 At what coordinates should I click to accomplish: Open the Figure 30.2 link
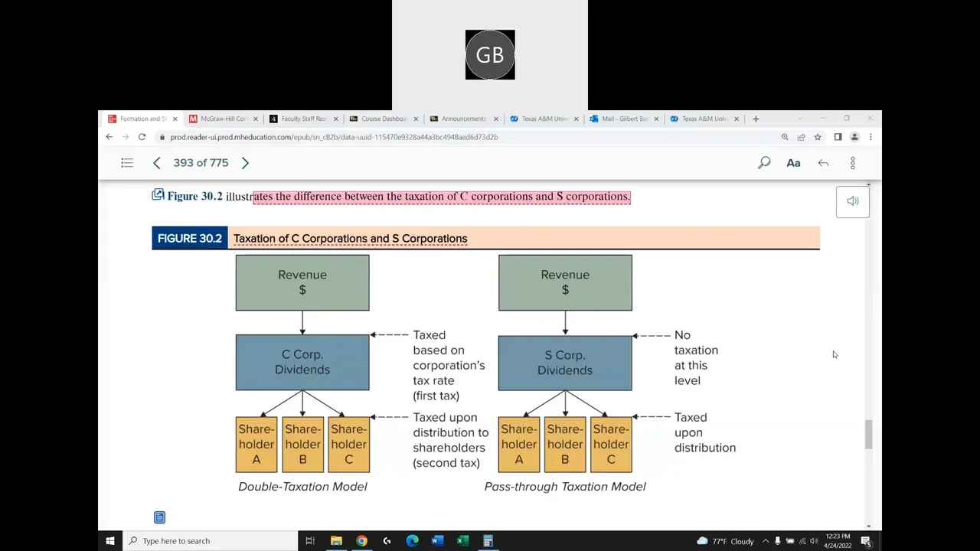tap(194, 197)
